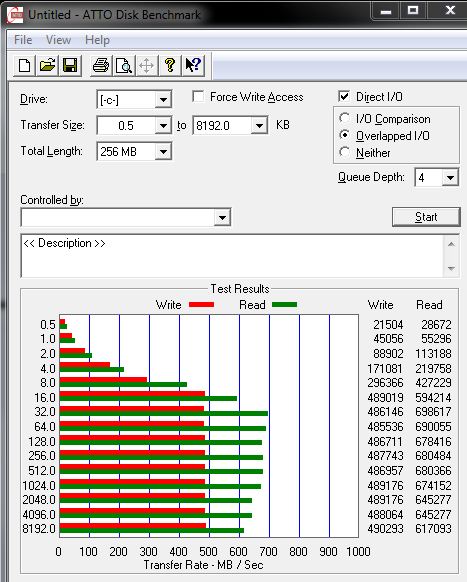Click the Read value 28672
The width and height of the screenshot is (467, 582).
436,325
